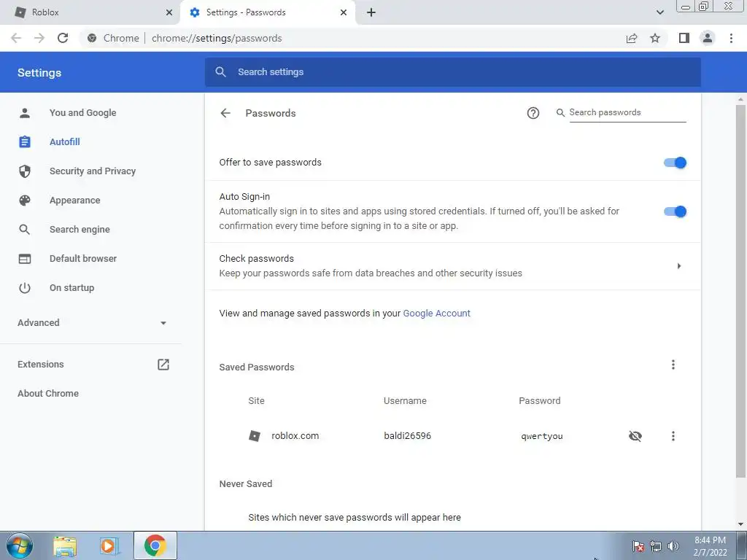Hide the roblox.com password with eye icon
This screenshot has height=560, width=747.
click(x=635, y=436)
